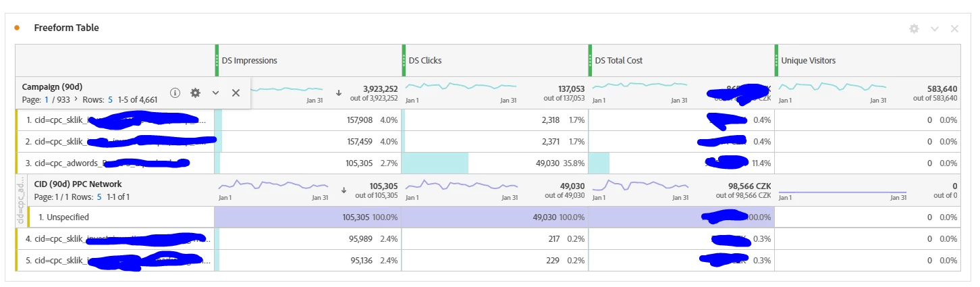Click clicks cell 2,318
This screenshot has height=287, width=980.
495,120
